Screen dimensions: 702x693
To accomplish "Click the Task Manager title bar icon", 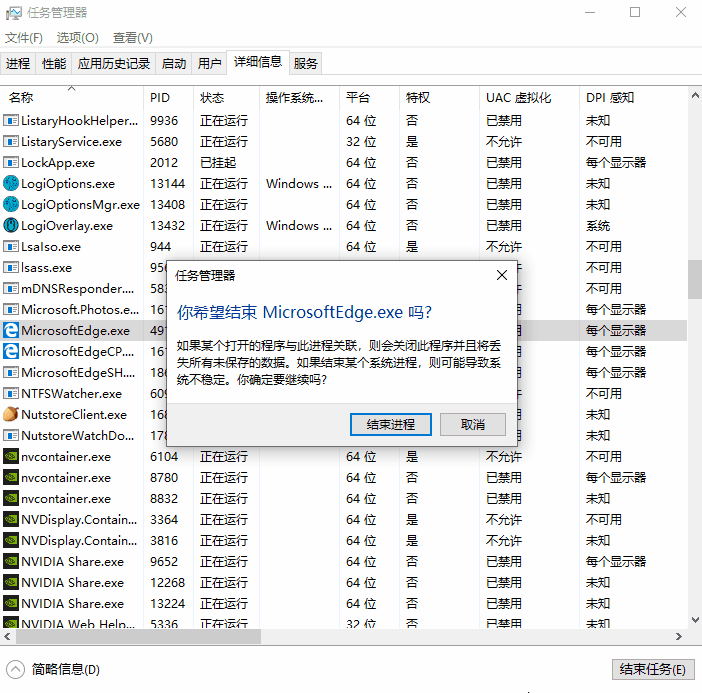I will pos(13,13).
